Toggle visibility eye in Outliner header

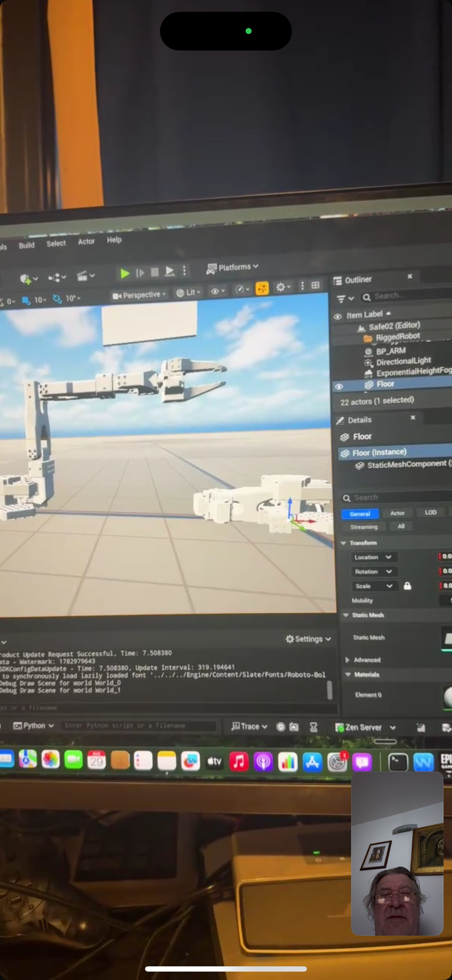coord(338,317)
